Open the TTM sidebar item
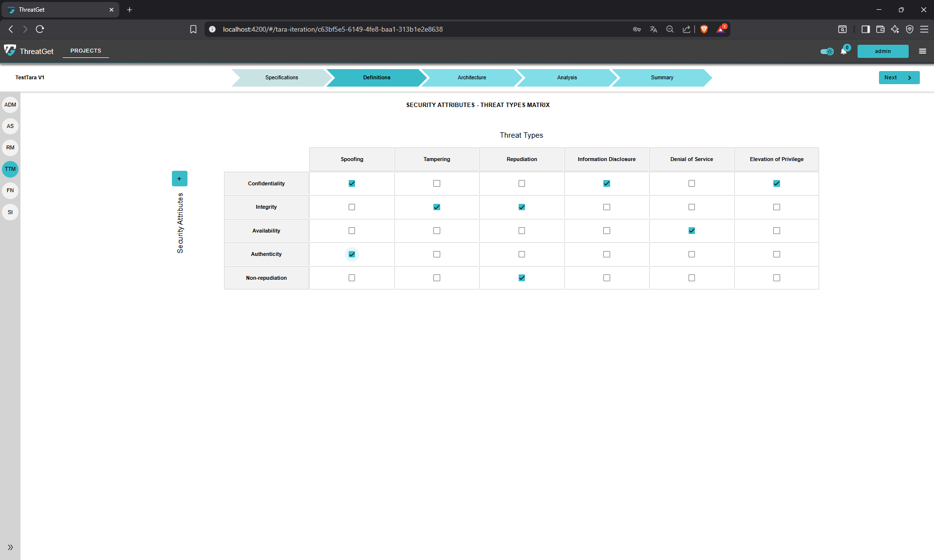This screenshot has width=934, height=560. pyautogui.click(x=10, y=169)
